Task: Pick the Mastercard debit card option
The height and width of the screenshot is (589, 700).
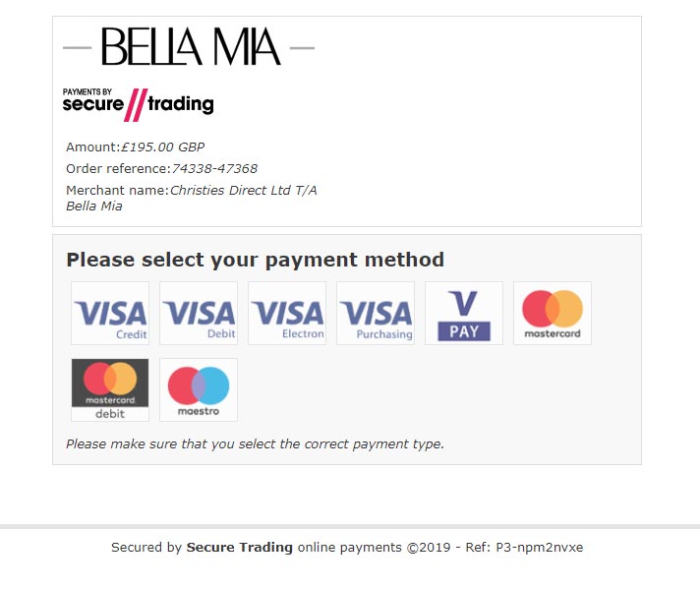Action: (110, 389)
